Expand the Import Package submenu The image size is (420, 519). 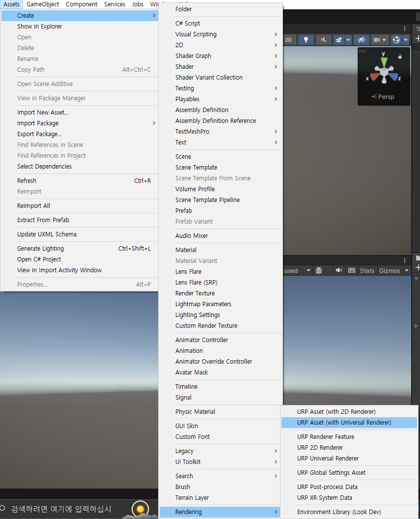click(x=80, y=123)
